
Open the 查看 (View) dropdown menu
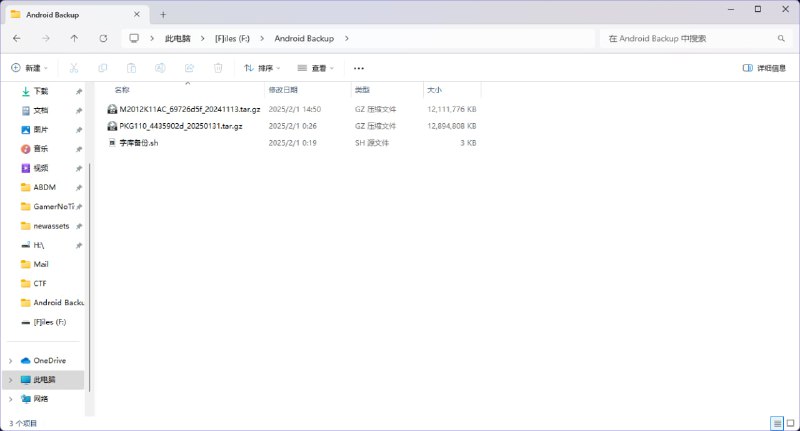pyautogui.click(x=316, y=68)
